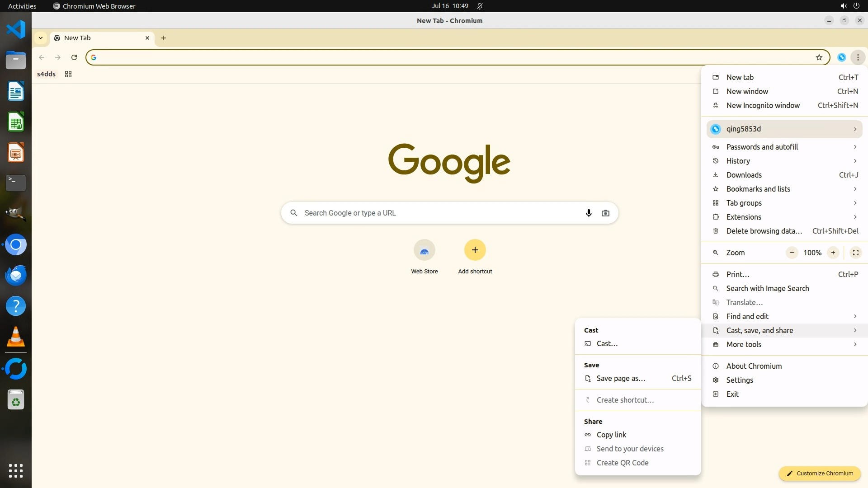Click the profile avatar in toolbar
The image size is (868, 488).
(841, 57)
